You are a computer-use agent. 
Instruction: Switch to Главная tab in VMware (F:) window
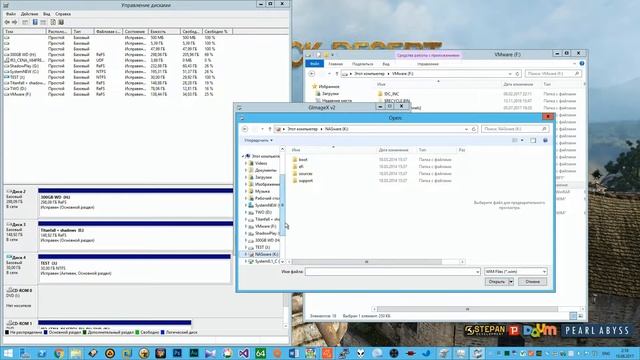point(336,64)
